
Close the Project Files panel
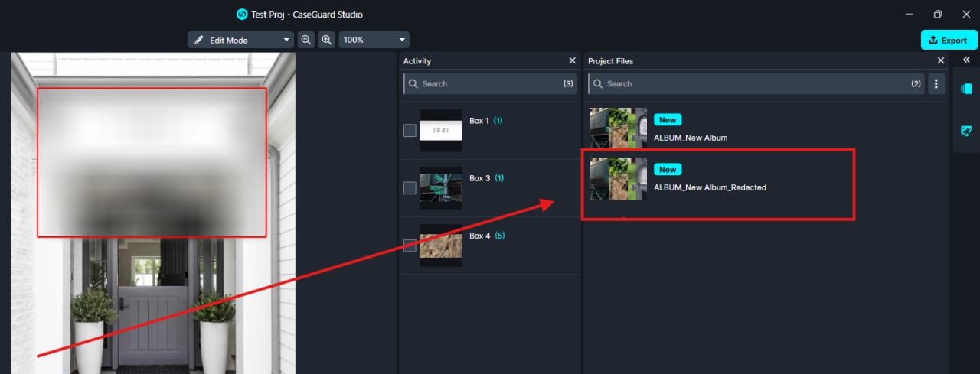pyautogui.click(x=941, y=60)
